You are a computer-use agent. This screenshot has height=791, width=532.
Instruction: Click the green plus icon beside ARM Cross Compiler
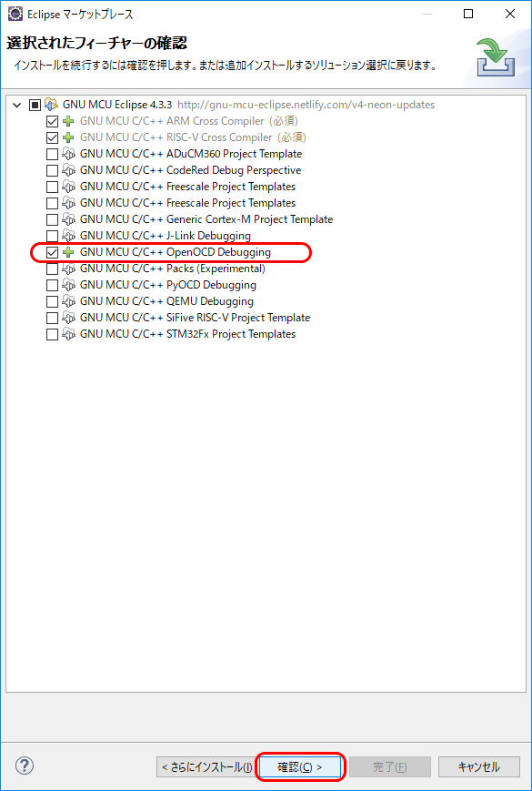[68, 121]
